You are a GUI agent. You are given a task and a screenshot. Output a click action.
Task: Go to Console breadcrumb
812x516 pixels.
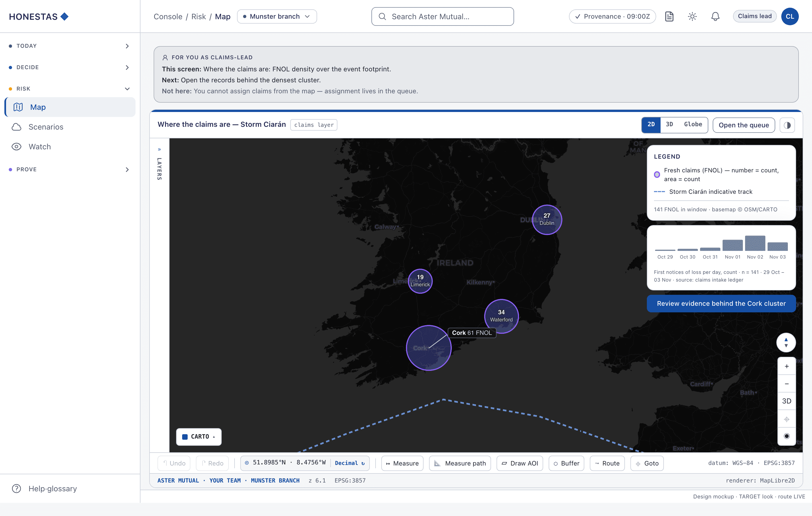(168, 16)
